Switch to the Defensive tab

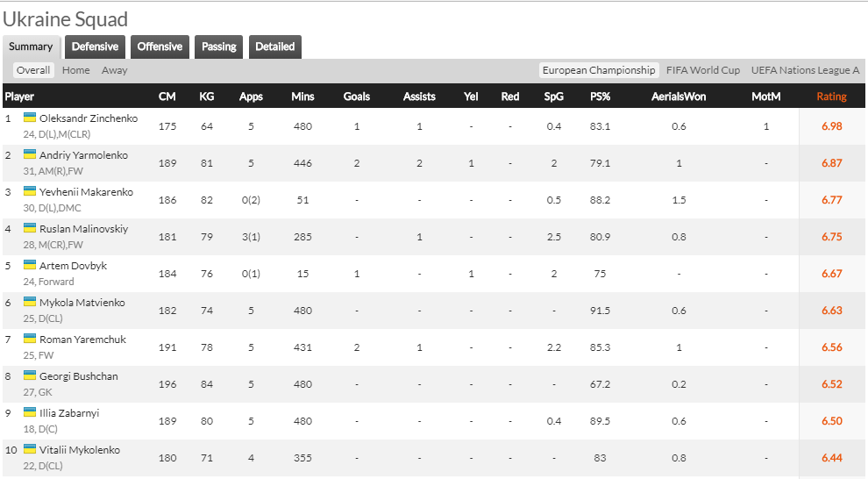(x=95, y=46)
